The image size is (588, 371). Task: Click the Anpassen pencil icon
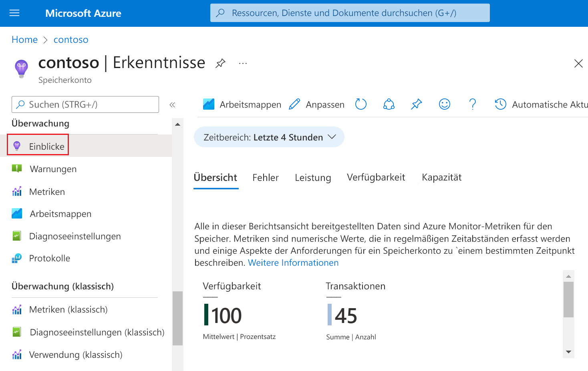coord(294,104)
